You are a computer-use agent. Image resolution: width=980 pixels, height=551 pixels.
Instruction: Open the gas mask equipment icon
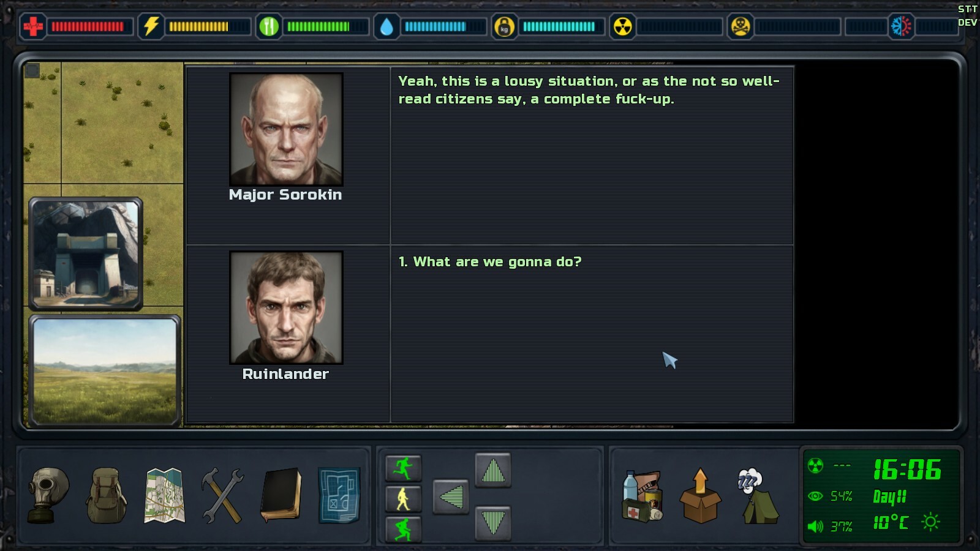click(x=48, y=495)
